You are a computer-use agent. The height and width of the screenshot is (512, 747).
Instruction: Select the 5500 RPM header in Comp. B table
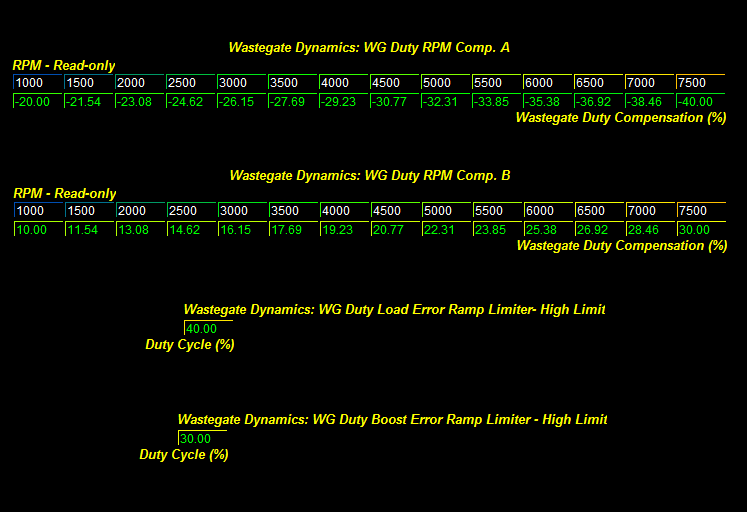pyautogui.click(x=497, y=210)
